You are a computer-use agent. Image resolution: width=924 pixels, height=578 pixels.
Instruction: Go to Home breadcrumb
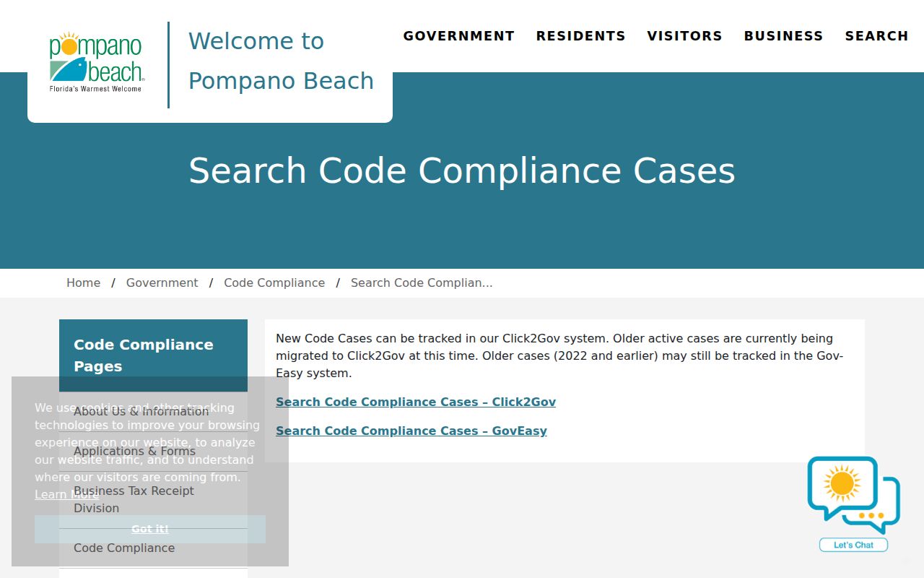pos(84,283)
